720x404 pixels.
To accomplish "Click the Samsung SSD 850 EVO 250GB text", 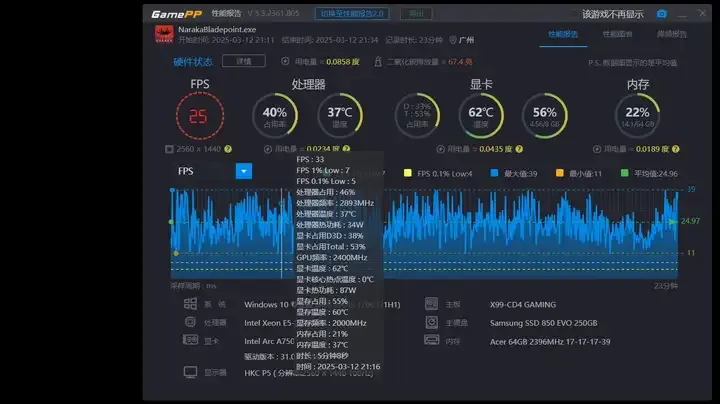I will pyautogui.click(x=544, y=323).
